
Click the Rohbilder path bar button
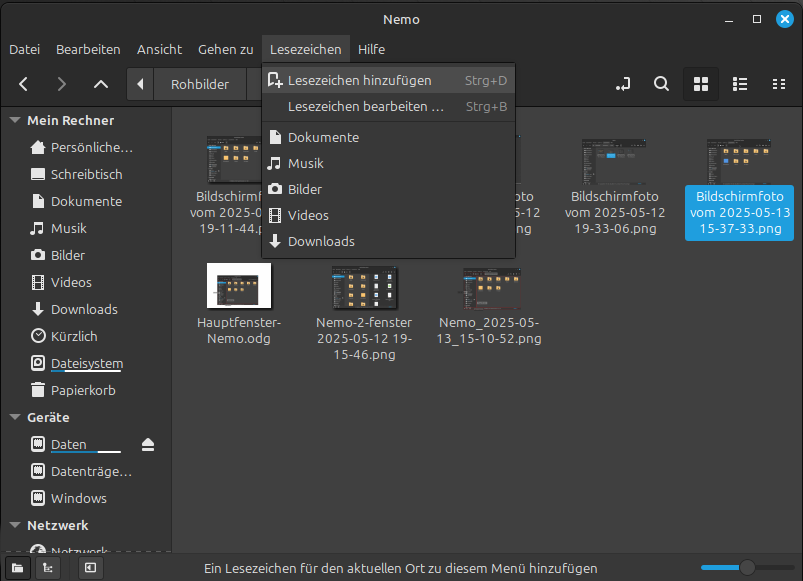pos(200,84)
